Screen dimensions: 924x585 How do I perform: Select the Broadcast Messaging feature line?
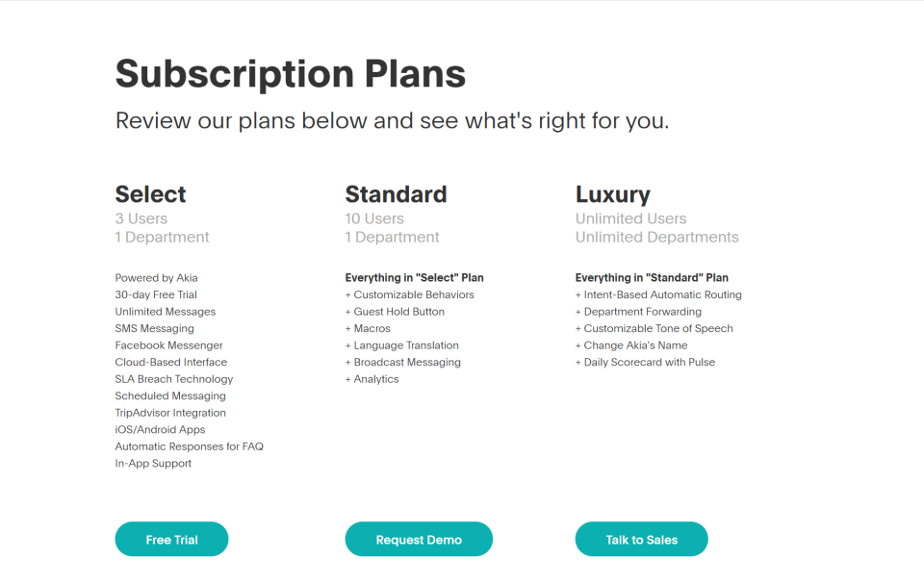coord(406,363)
